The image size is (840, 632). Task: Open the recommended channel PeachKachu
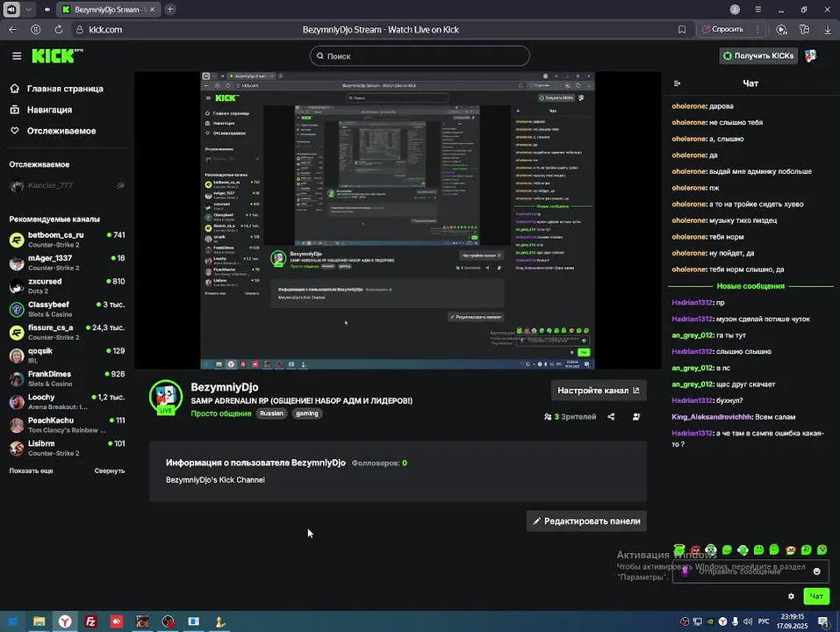click(x=67, y=425)
